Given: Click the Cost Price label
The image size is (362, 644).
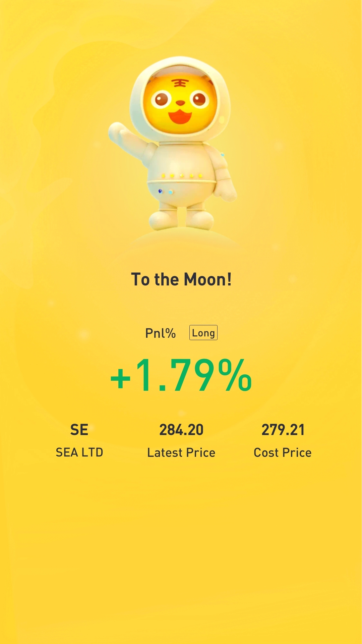Looking at the screenshot, I should pyautogui.click(x=283, y=452).
